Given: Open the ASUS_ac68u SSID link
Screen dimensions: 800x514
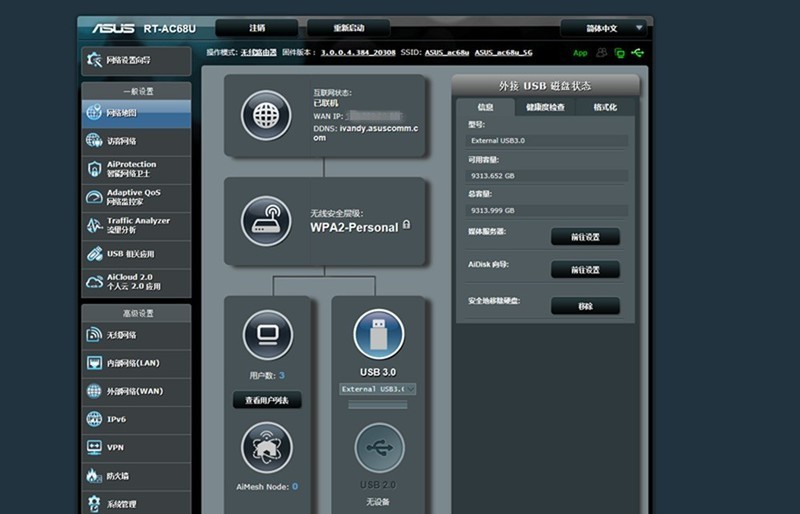Looking at the screenshot, I should (x=446, y=53).
